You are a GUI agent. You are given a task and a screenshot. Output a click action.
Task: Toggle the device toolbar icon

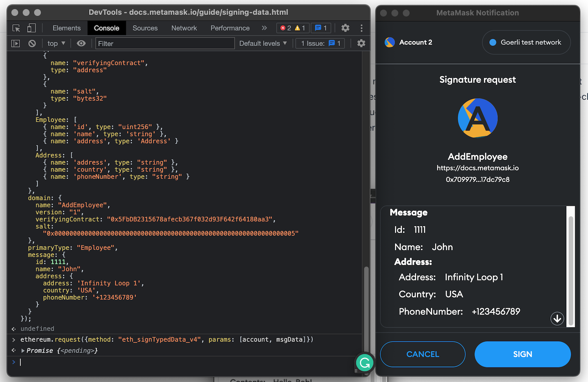31,28
